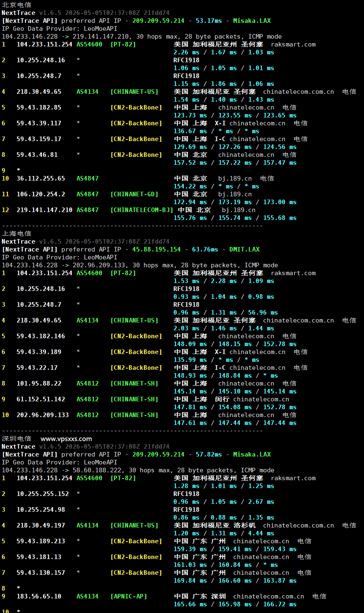Click the [CHINANET-GD] network tag
This screenshot has height=613, width=364.
134,194
